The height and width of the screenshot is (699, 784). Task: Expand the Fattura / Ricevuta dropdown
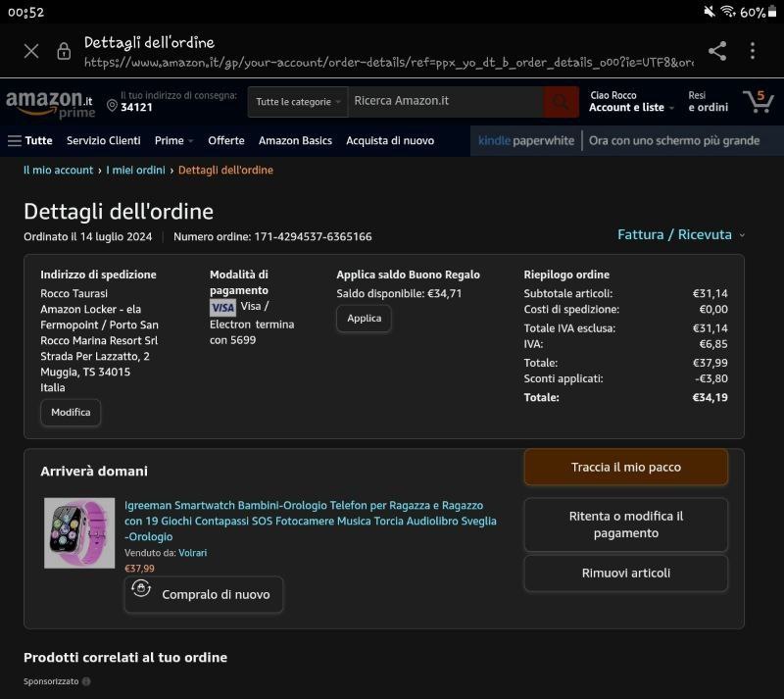pos(681,235)
